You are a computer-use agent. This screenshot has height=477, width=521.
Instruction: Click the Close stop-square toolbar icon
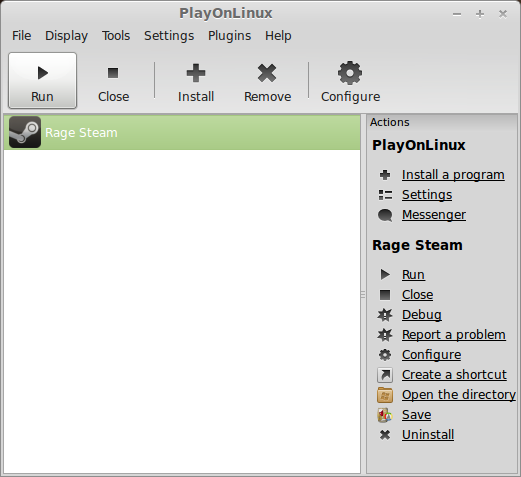click(x=113, y=73)
